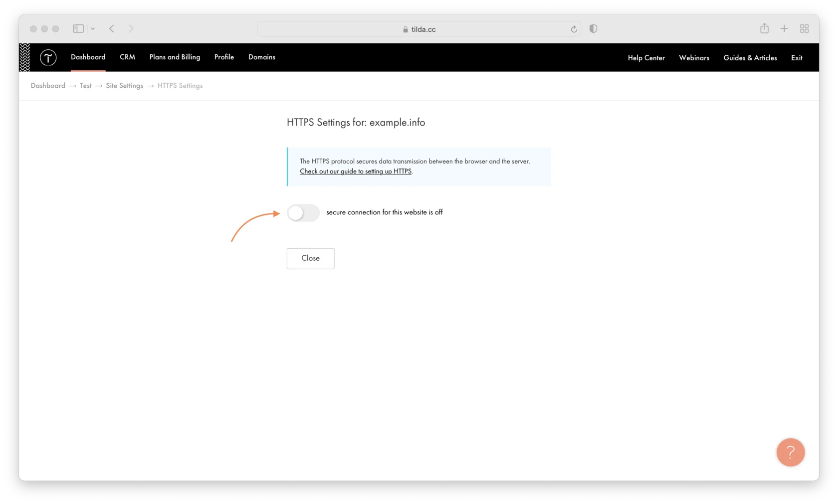Go back using the browser back arrow
The image size is (838, 504).
pos(112,29)
